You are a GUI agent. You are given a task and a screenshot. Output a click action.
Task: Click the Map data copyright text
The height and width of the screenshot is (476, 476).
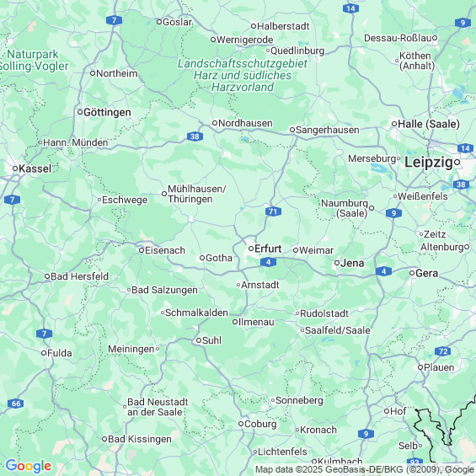point(364,469)
